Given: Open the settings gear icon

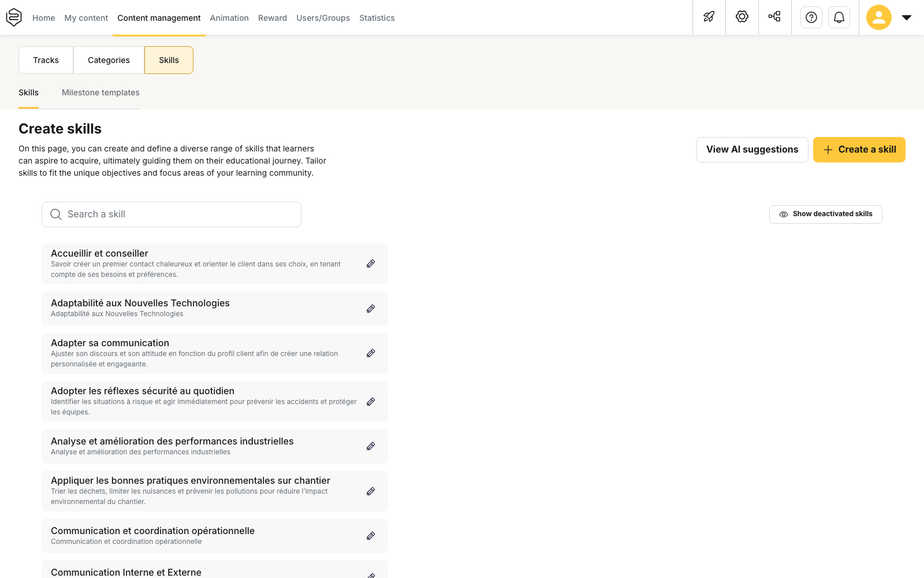Looking at the screenshot, I should [742, 17].
